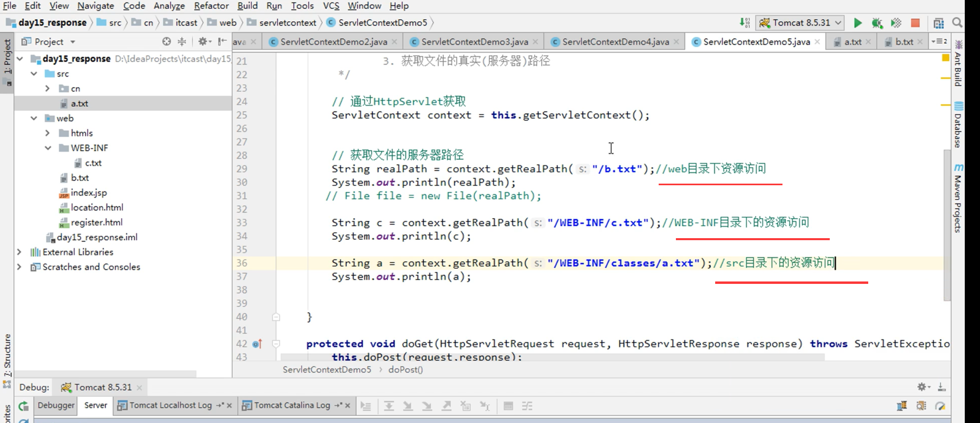Viewport: 980px width, 423px height.
Task: Switch to ServletContextDemo3.java tab
Action: click(474, 42)
